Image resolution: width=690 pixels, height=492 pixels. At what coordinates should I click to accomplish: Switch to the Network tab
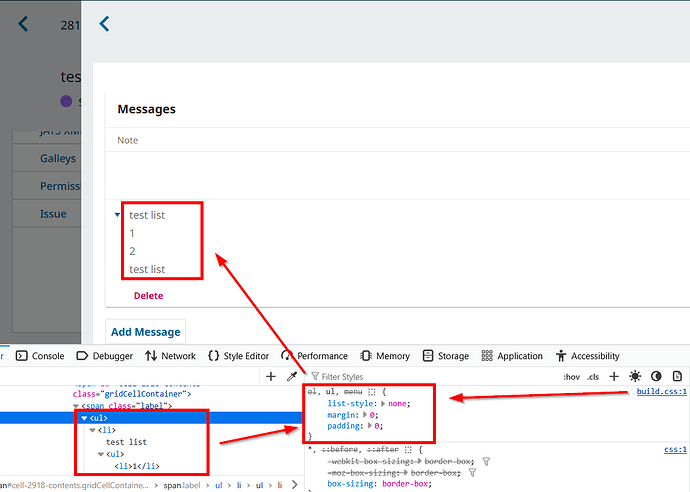click(170, 356)
